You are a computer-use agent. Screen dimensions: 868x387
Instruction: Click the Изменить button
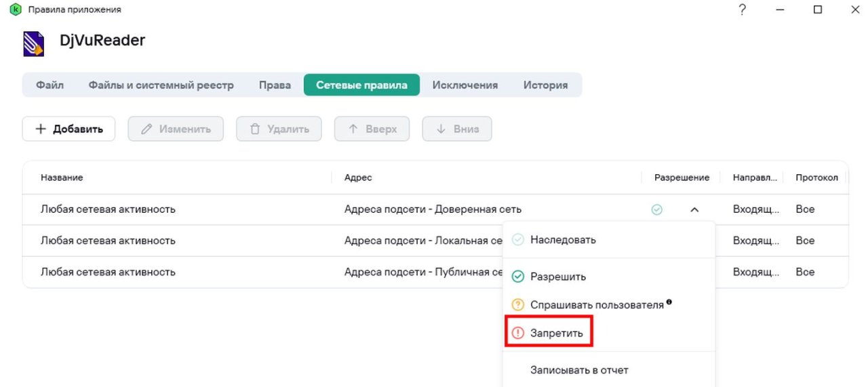pyautogui.click(x=176, y=129)
